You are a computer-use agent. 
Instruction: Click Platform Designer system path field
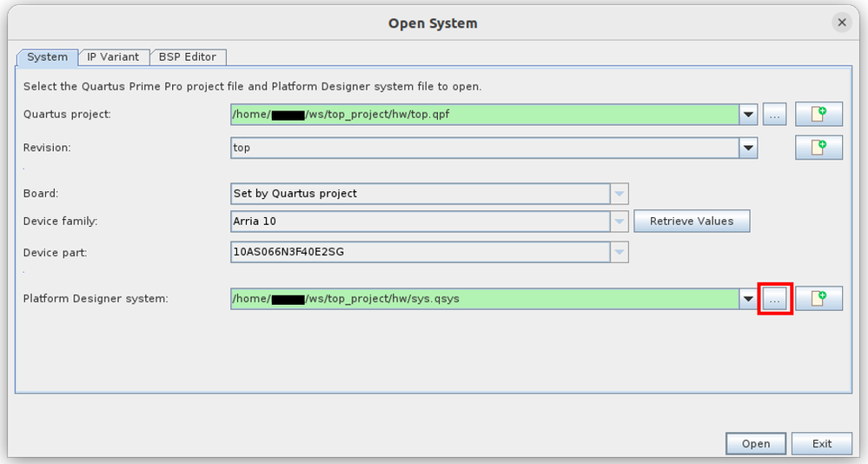tap(484, 299)
